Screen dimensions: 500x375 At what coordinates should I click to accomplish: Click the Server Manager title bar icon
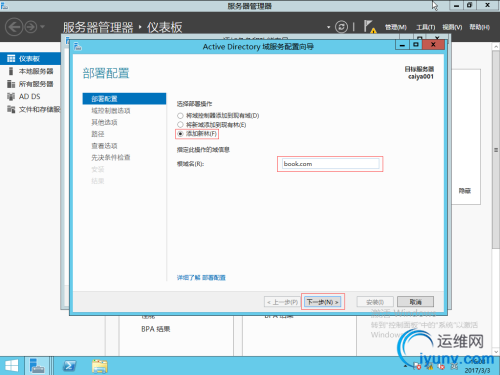coord(4,6)
